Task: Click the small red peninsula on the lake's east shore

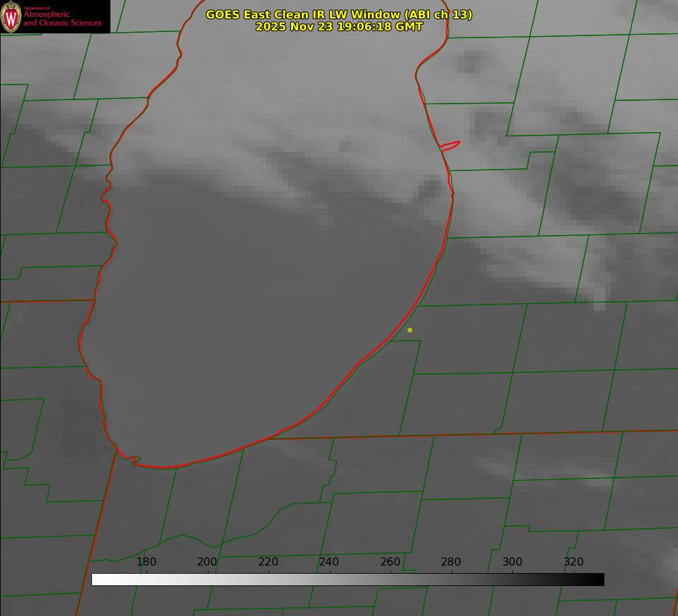Action: [451, 144]
